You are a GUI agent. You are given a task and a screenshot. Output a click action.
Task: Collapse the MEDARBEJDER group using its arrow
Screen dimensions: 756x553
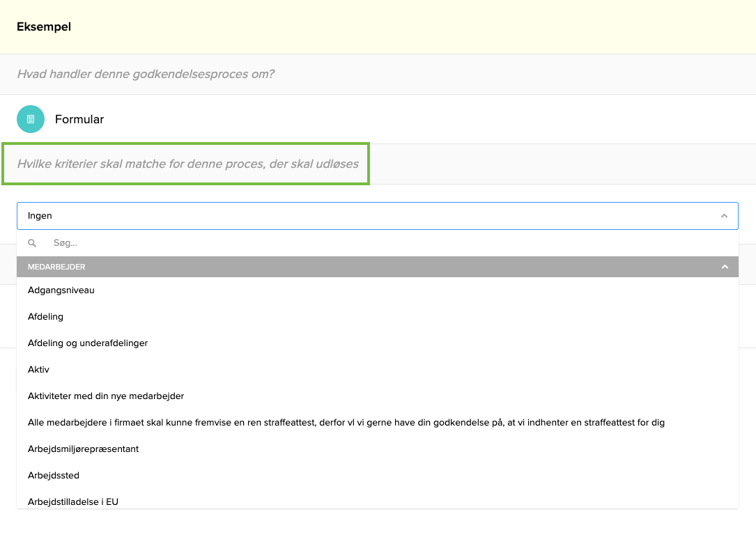tap(725, 267)
